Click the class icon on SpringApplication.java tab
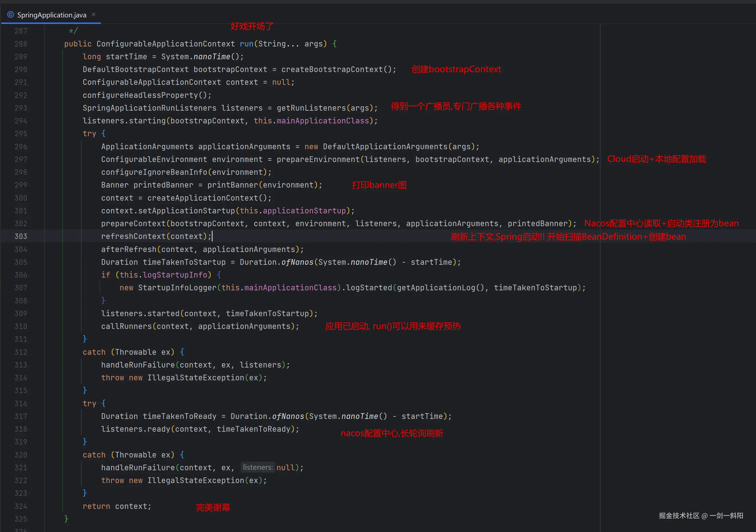756x532 pixels. (x=11, y=15)
